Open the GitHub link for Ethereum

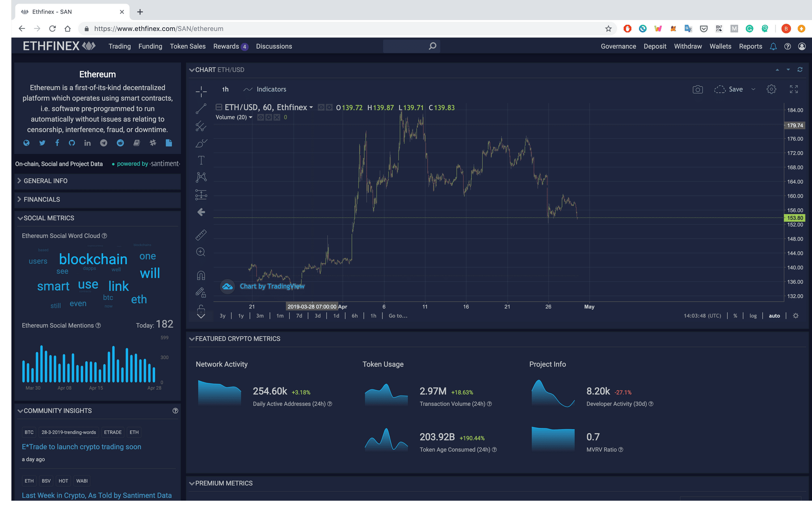[x=72, y=143]
